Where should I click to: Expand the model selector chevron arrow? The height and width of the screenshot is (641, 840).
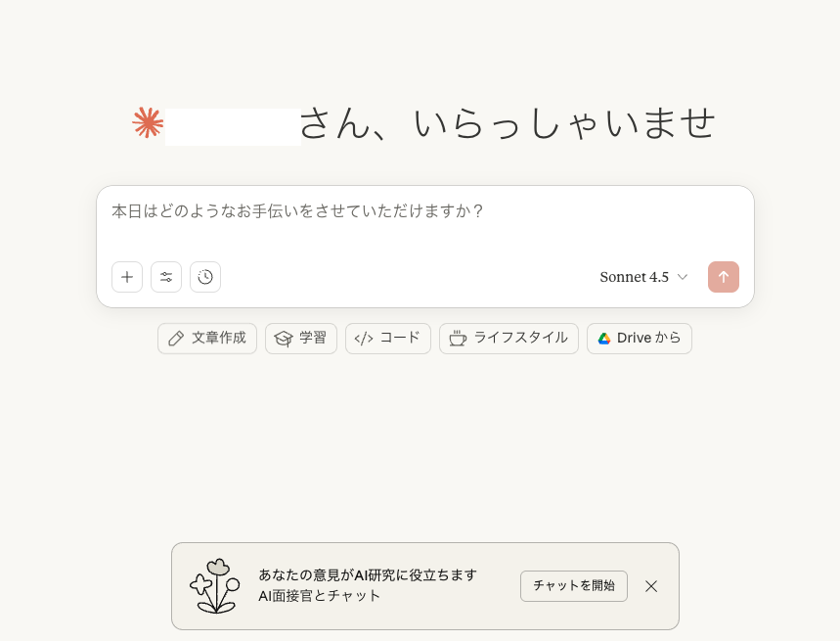[x=683, y=277]
